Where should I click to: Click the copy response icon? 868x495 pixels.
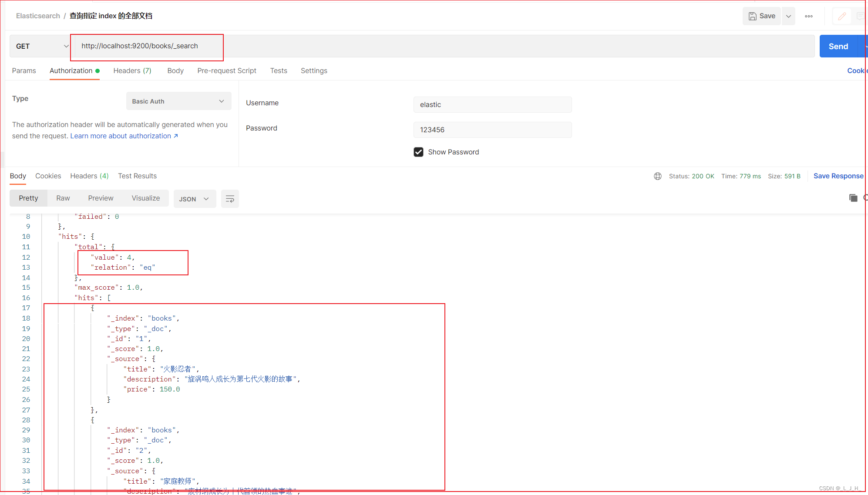(853, 198)
